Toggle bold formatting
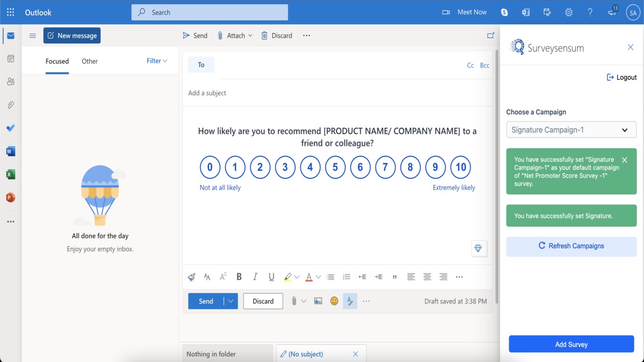Viewport: 644px width, 362px height. pyautogui.click(x=239, y=277)
